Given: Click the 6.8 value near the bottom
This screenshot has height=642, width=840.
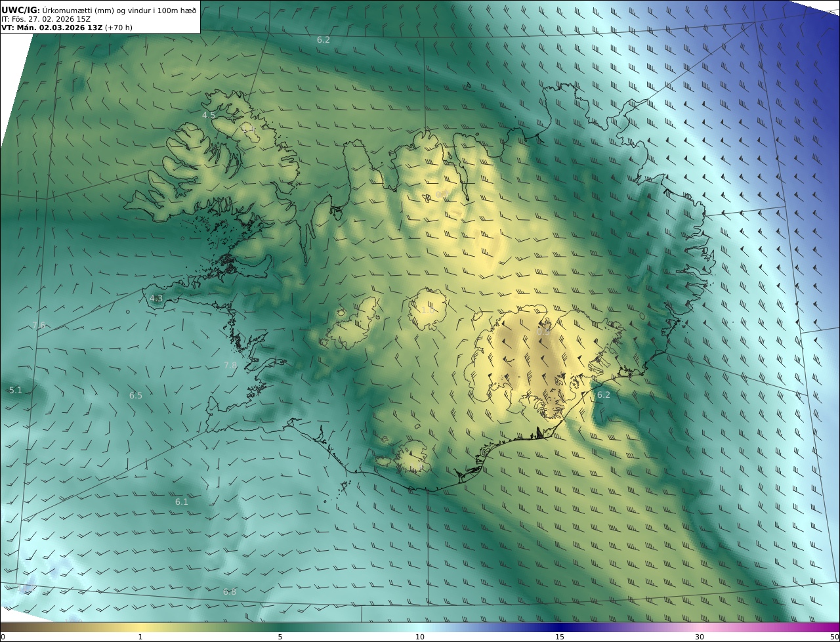Looking at the screenshot, I should pyautogui.click(x=230, y=592).
